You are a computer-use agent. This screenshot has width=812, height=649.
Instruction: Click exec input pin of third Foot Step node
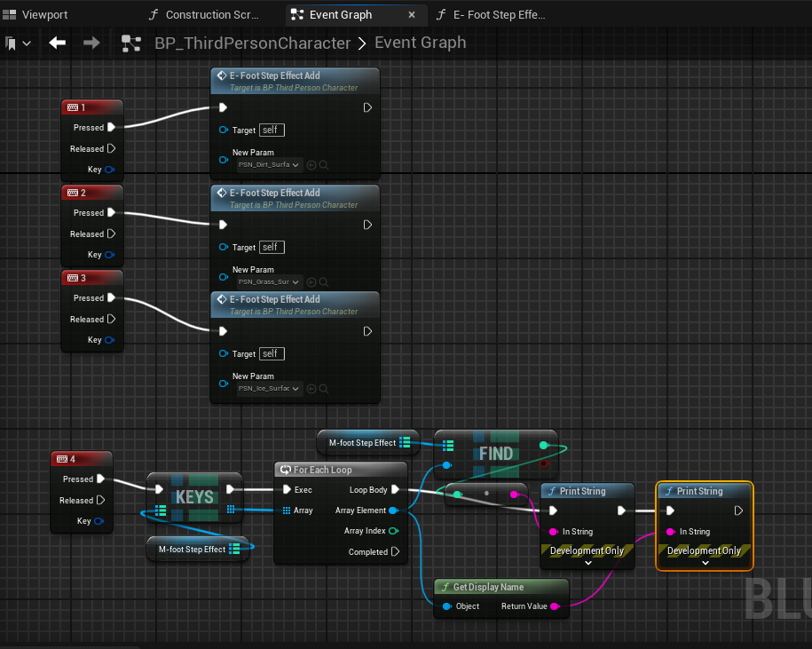(x=224, y=331)
